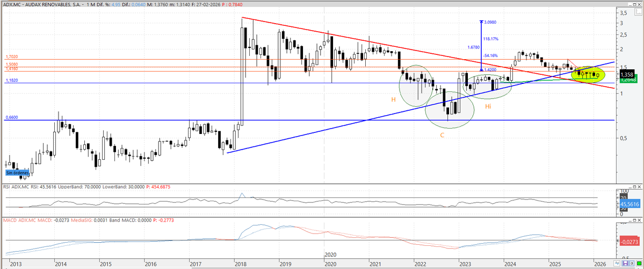The image size is (644, 269).
Task: Select the 0,6600 blue support label
Action: pyautogui.click(x=11, y=118)
